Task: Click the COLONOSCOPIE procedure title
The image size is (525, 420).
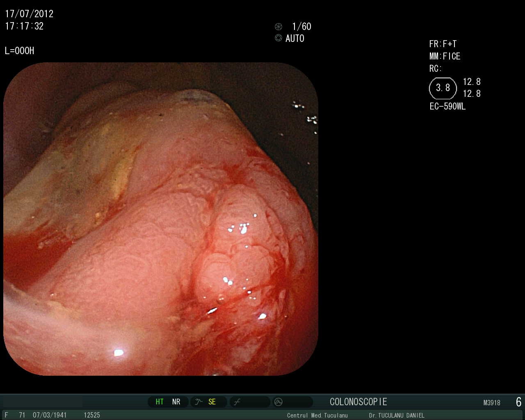Action: (358, 402)
